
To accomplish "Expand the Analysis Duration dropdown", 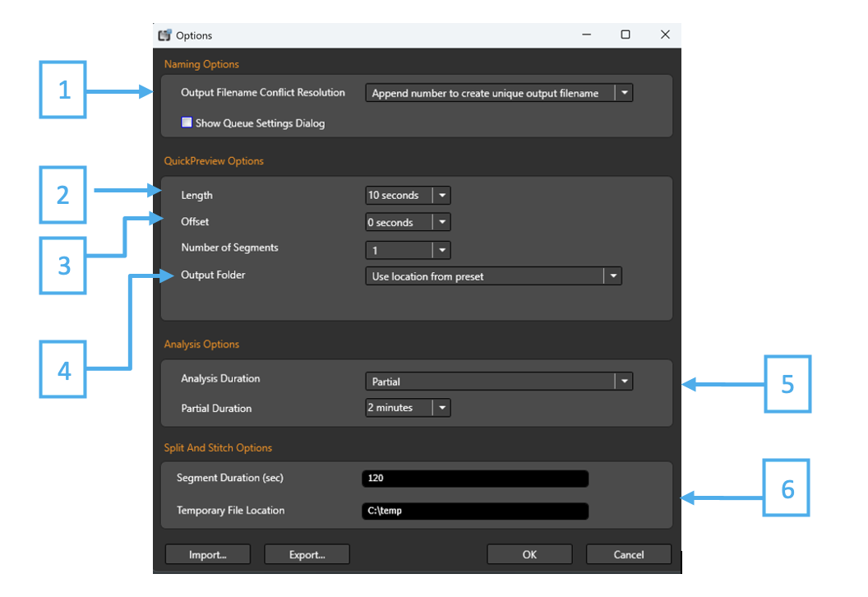I will click(625, 381).
